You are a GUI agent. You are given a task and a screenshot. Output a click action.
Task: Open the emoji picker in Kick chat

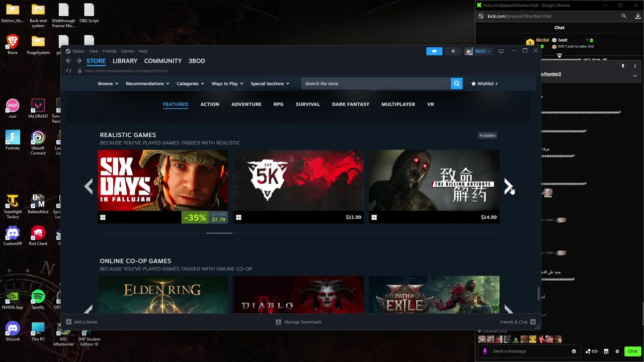coord(574,351)
